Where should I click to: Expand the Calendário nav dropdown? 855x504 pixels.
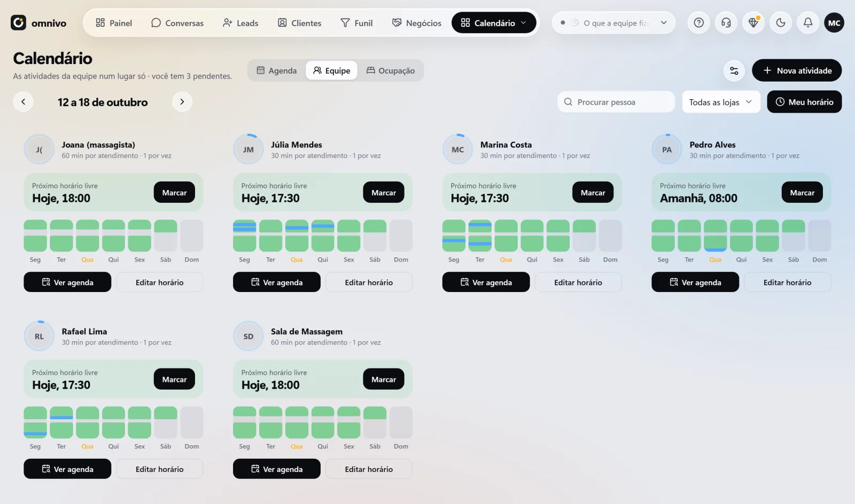coord(494,23)
